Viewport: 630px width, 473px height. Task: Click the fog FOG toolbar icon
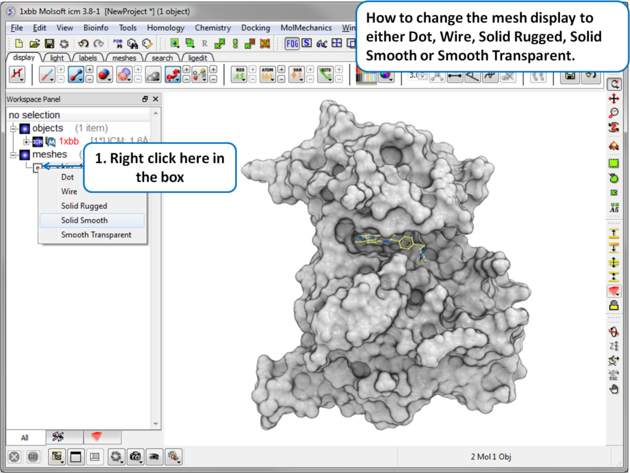pyautogui.click(x=292, y=44)
